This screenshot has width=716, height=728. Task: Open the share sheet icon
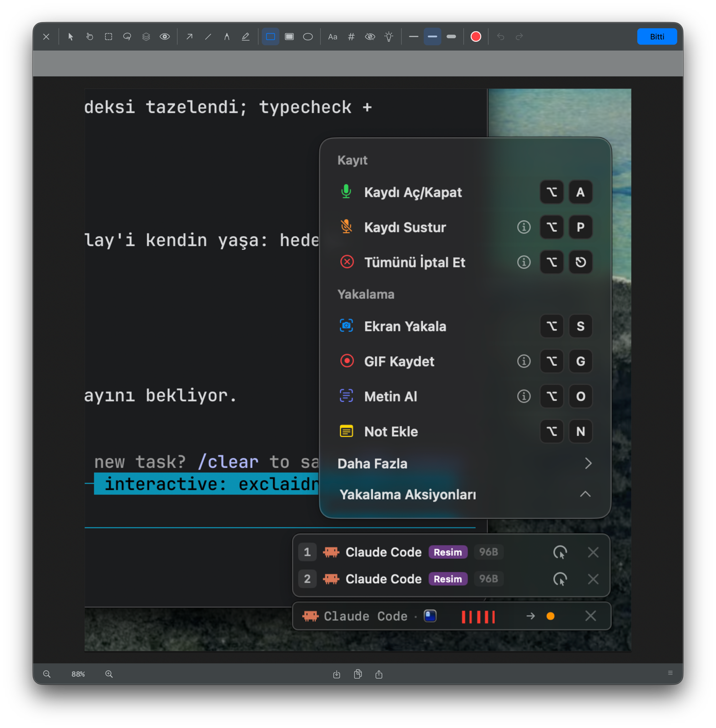point(379,674)
